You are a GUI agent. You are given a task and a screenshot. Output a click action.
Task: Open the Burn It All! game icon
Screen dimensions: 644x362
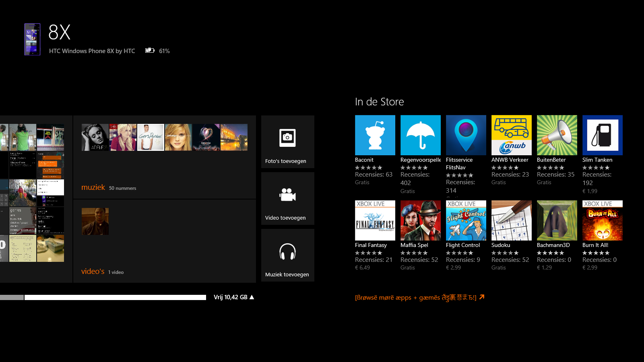tap(603, 220)
